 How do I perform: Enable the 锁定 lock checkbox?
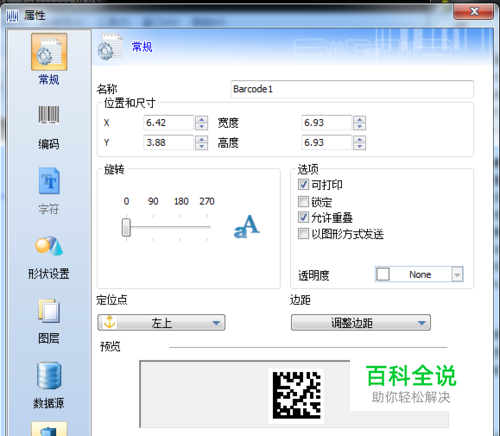(x=303, y=202)
